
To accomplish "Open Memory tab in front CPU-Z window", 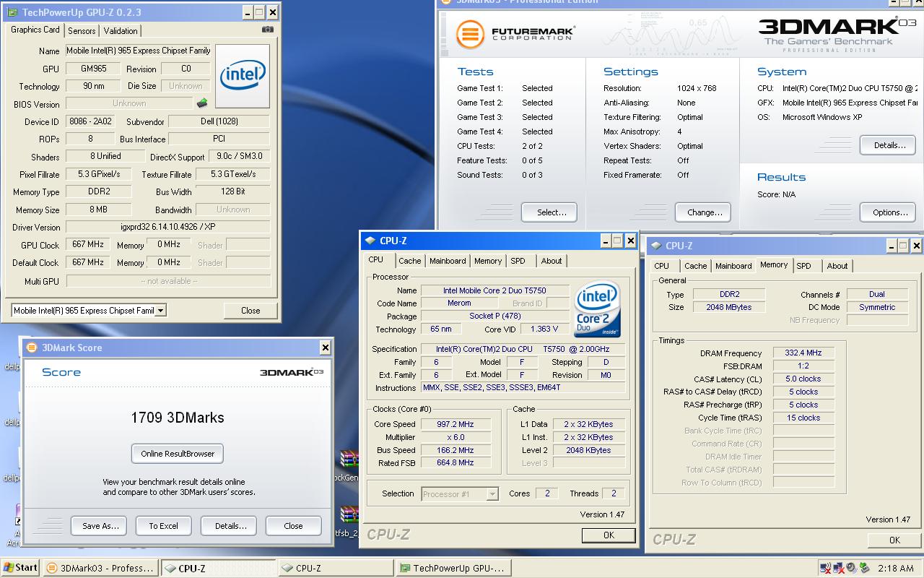I will click(x=488, y=261).
